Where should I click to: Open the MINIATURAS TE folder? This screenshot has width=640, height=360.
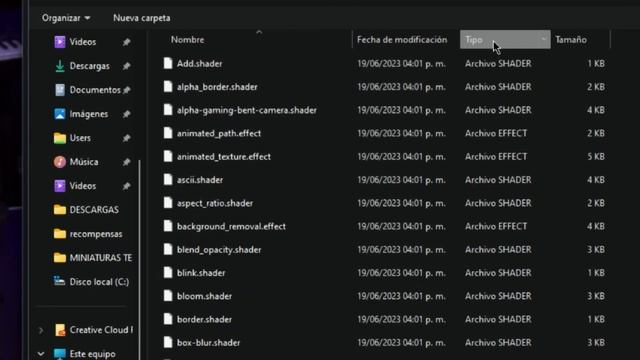(x=101, y=258)
